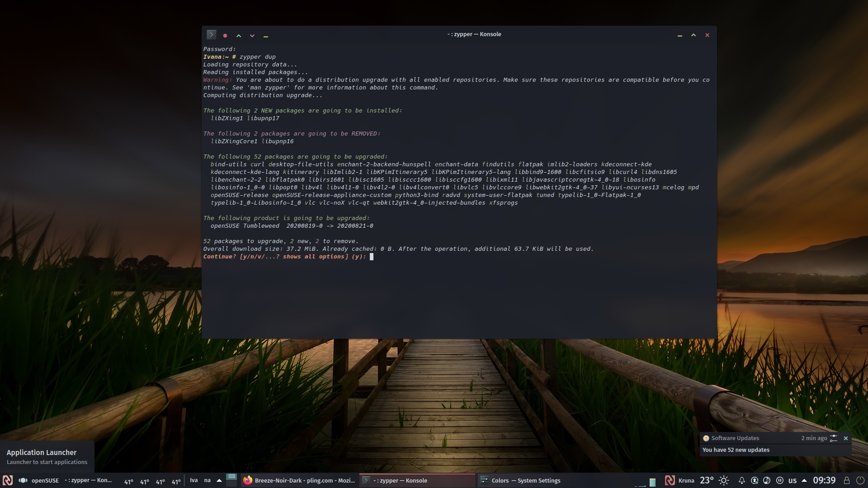Viewport: 868px width, 488px height.
Task: Click the last 41° temperature reading
Action: pyautogui.click(x=176, y=482)
